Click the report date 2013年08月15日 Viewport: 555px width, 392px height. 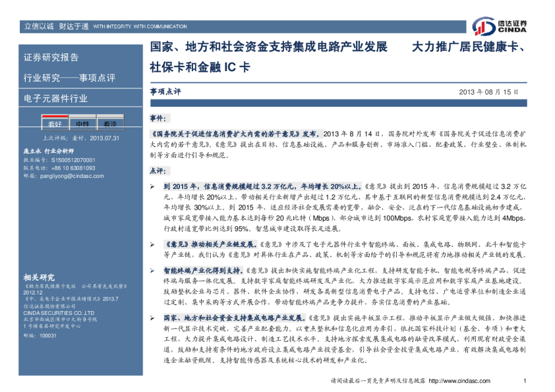(488, 93)
